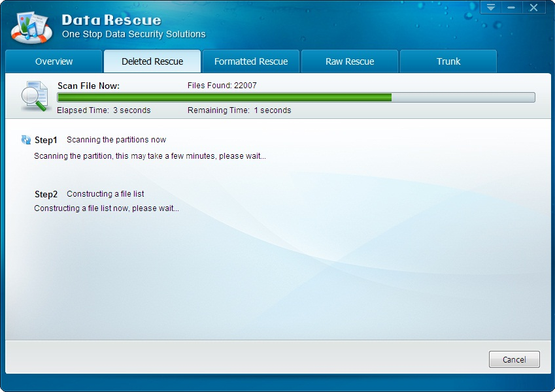Click the Remaining Time readout
This screenshot has width=555, height=392.
tap(239, 110)
